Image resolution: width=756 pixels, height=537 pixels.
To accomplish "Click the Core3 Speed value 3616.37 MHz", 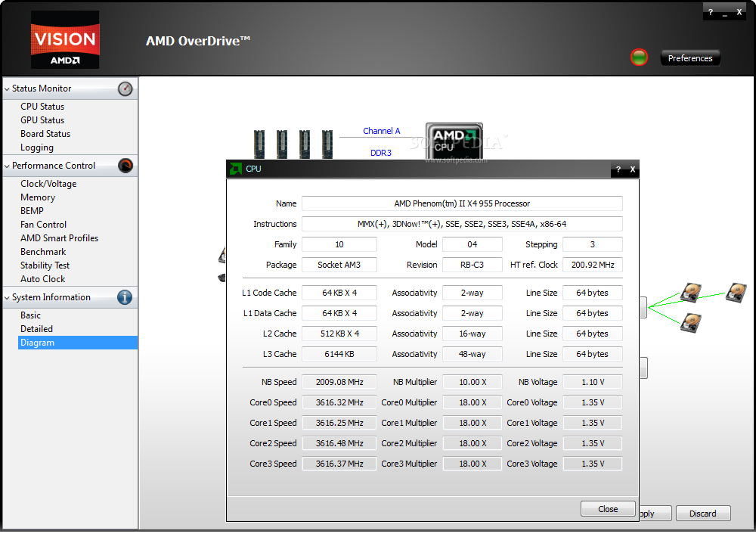I will pos(339,464).
